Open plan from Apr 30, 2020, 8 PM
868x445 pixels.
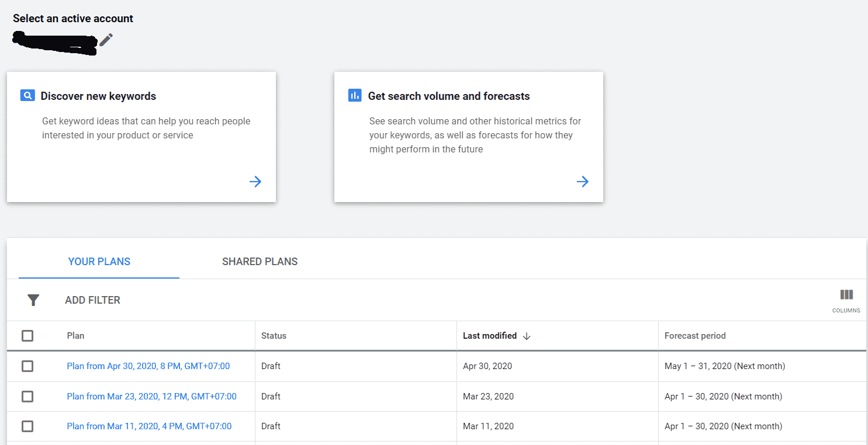[x=148, y=366]
